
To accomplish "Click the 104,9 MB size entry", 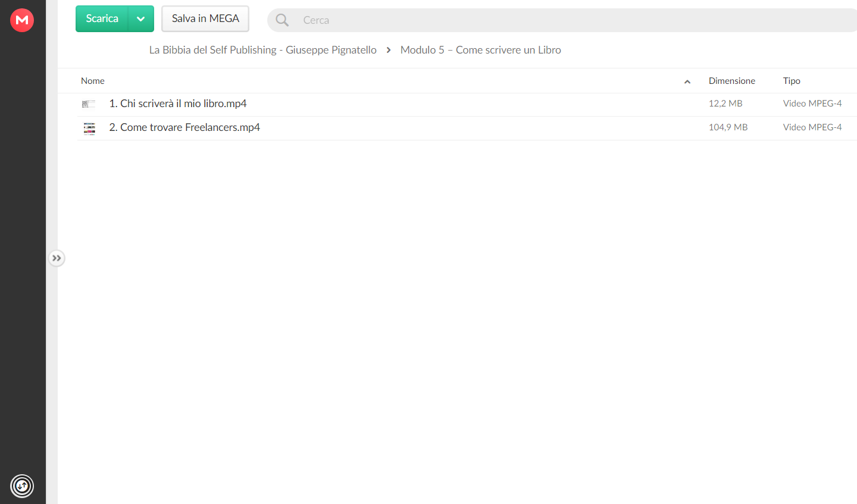I will 728,127.
